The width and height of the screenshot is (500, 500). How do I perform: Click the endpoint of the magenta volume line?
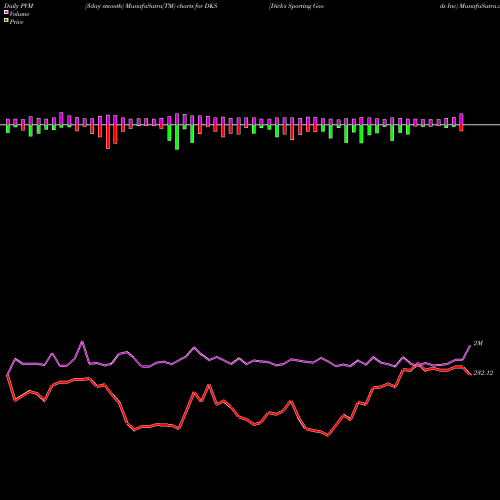pyautogui.click(x=470, y=346)
